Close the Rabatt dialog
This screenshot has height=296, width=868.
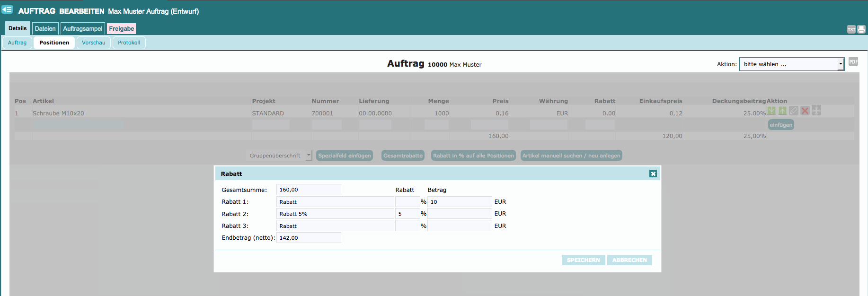tap(653, 174)
